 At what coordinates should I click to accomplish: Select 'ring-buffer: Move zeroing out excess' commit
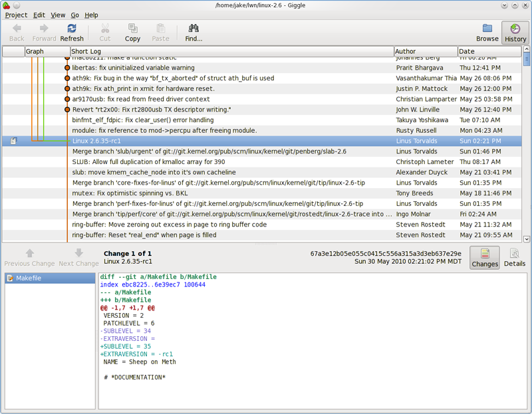[x=262, y=225]
